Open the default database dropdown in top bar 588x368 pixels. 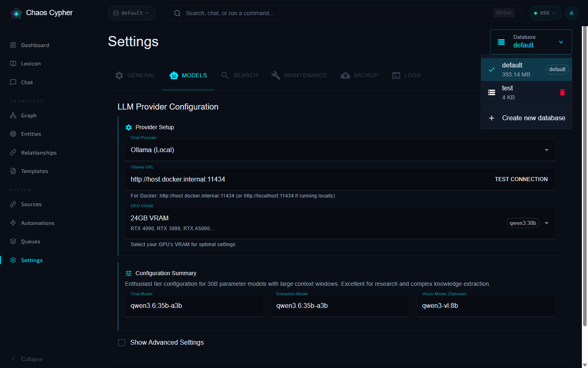coord(131,13)
